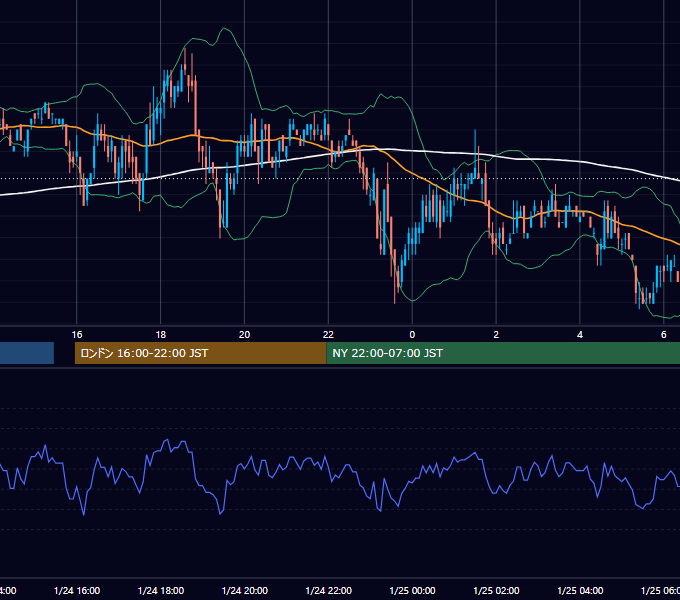Click hour label 22 on chart axis

pos(328,335)
